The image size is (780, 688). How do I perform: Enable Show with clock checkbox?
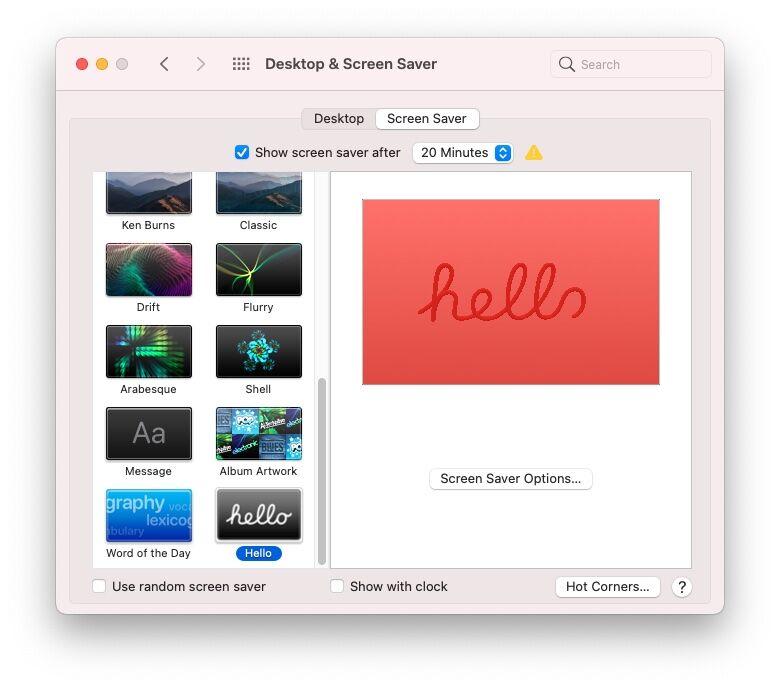337,587
